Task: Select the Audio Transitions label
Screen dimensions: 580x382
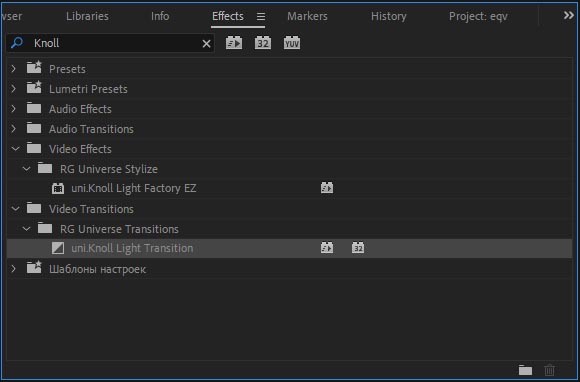Action: coord(91,129)
